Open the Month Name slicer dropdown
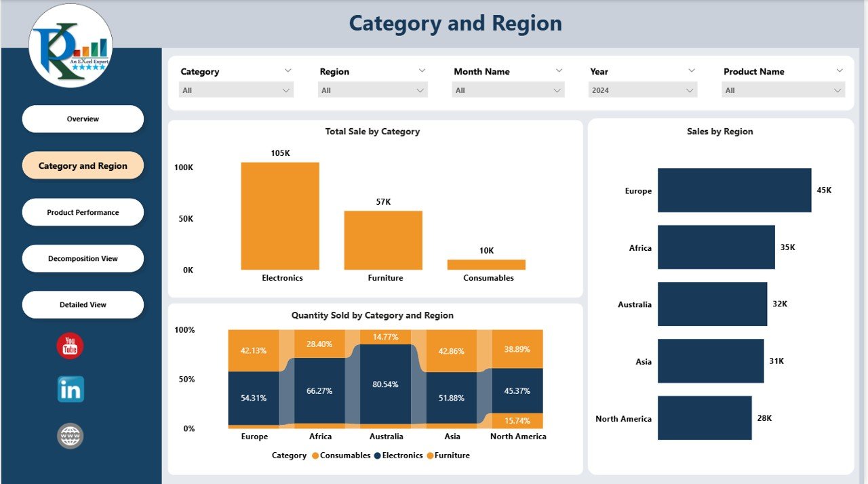Viewport: 868px width, 484px height. [508, 90]
